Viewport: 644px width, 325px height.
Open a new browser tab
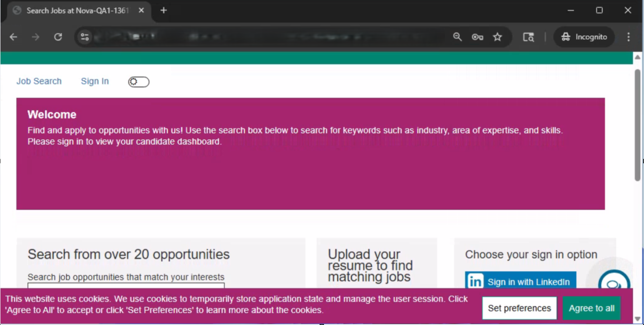pos(164,10)
